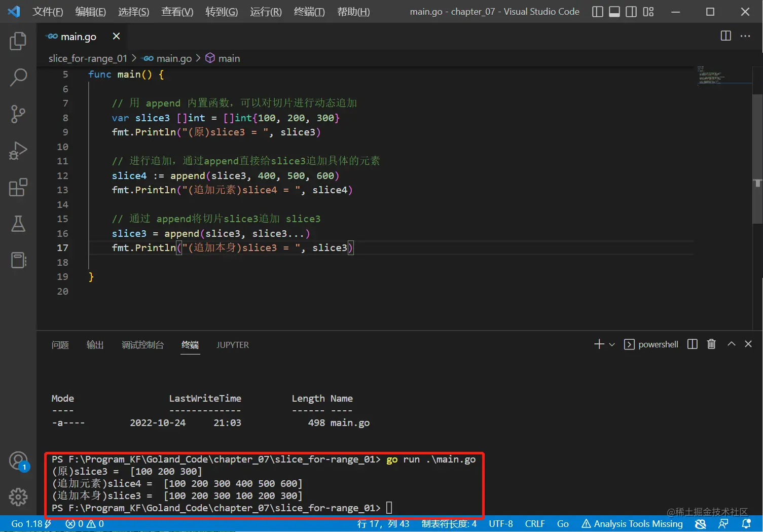The image size is (763, 532).
Task: Kill the terminal with trash icon
Action: pos(711,344)
